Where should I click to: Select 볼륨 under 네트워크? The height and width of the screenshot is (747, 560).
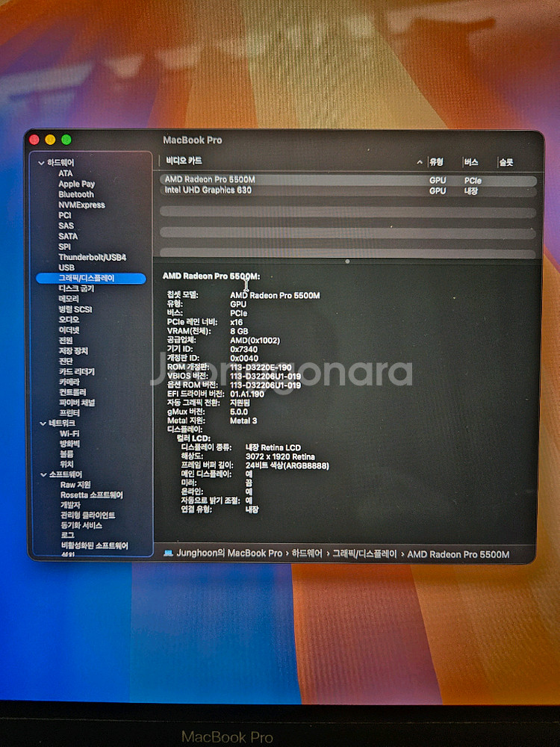coord(66,454)
